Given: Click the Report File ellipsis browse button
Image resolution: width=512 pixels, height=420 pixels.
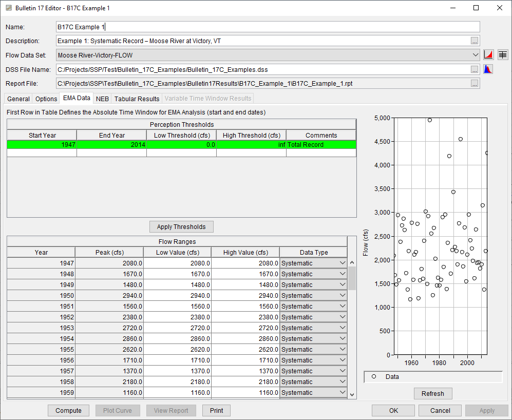Looking at the screenshot, I should 475,83.
